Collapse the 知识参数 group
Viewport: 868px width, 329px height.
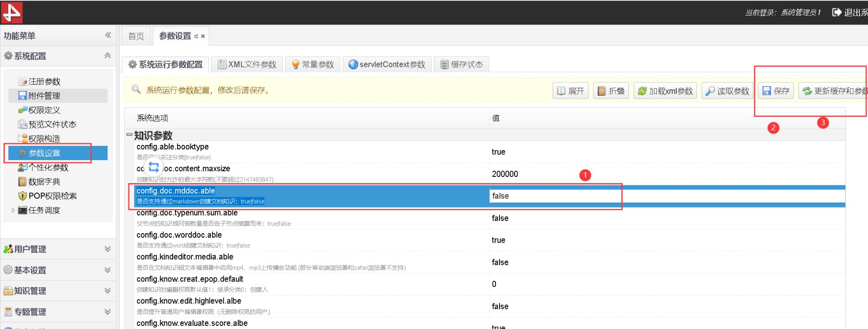pyautogui.click(x=129, y=135)
